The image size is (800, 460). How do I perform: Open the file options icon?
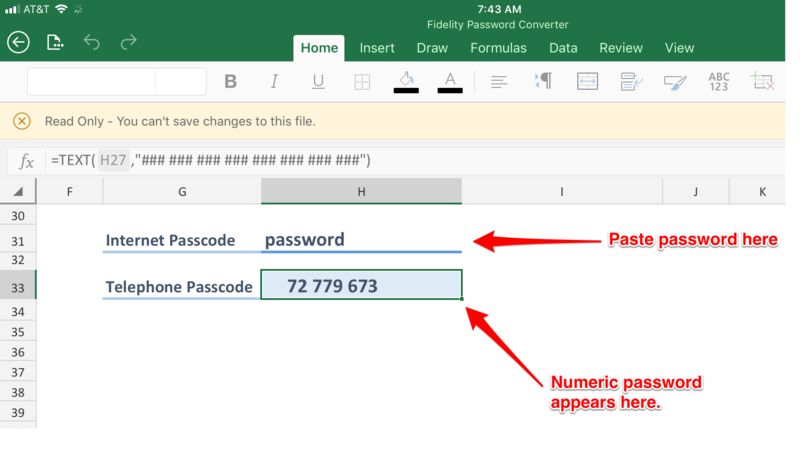pos(55,42)
